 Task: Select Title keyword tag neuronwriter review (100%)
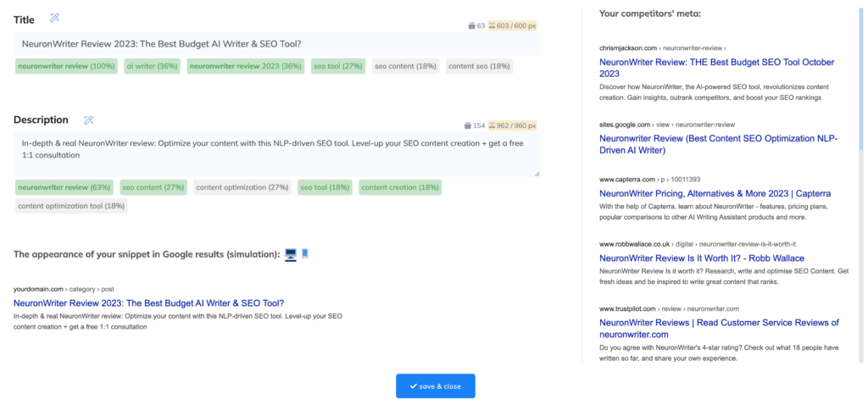click(66, 66)
